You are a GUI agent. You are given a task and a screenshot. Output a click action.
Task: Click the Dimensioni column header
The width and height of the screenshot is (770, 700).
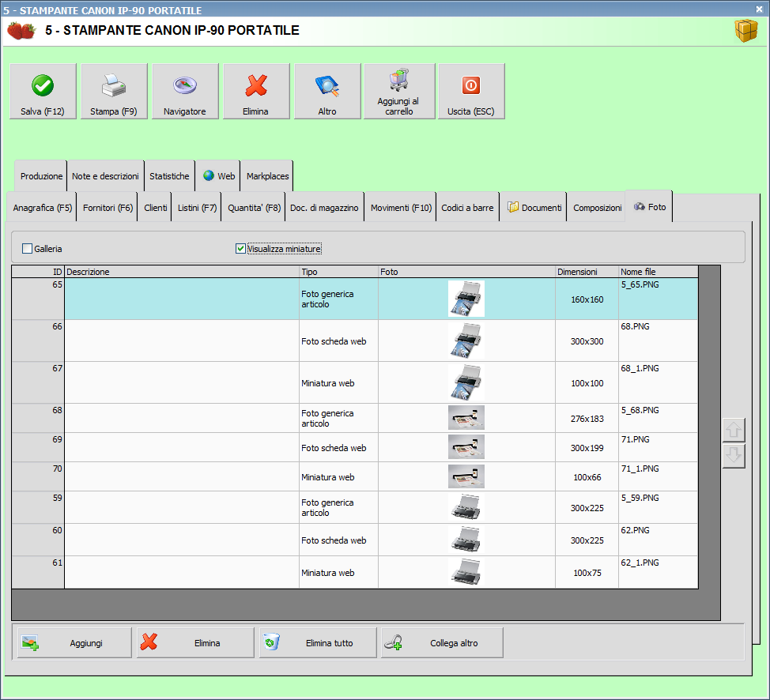(x=587, y=272)
